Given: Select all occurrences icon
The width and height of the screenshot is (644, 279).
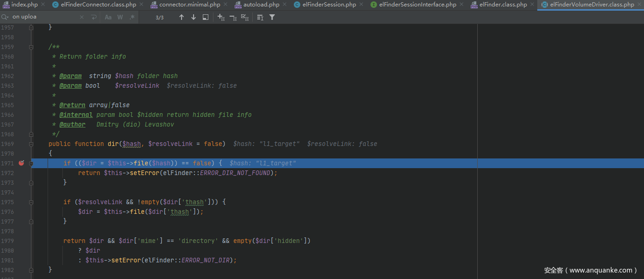Looking at the screenshot, I should [x=245, y=17].
